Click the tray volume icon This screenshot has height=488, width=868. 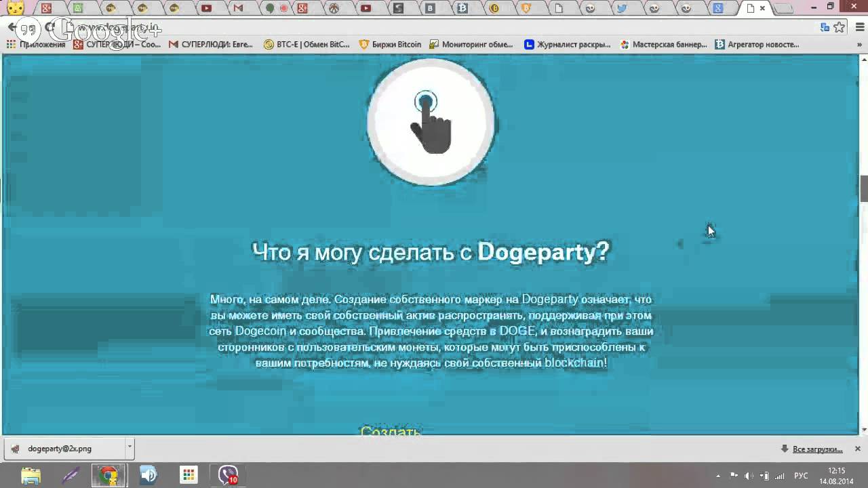tap(749, 476)
